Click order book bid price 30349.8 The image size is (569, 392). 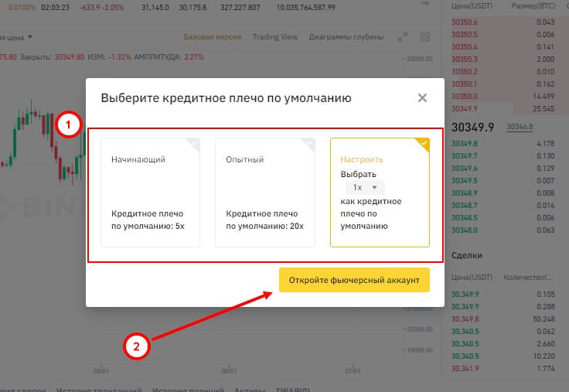click(464, 144)
